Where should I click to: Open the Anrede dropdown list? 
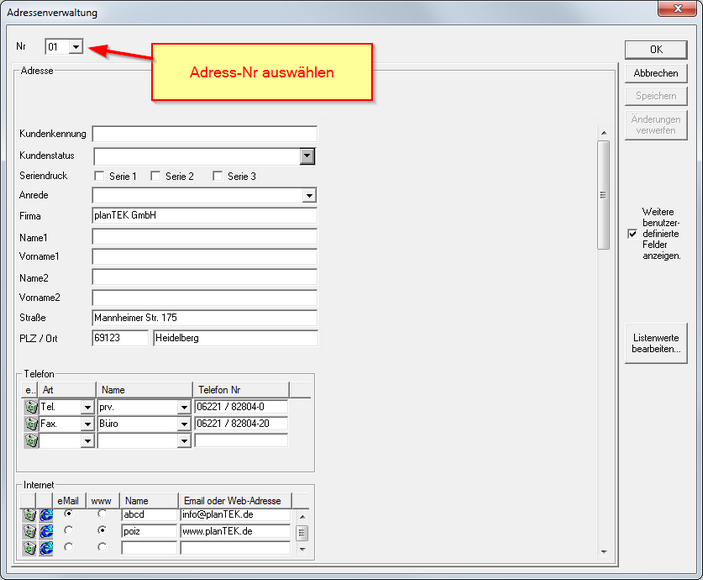pyautogui.click(x=309, y=196)
